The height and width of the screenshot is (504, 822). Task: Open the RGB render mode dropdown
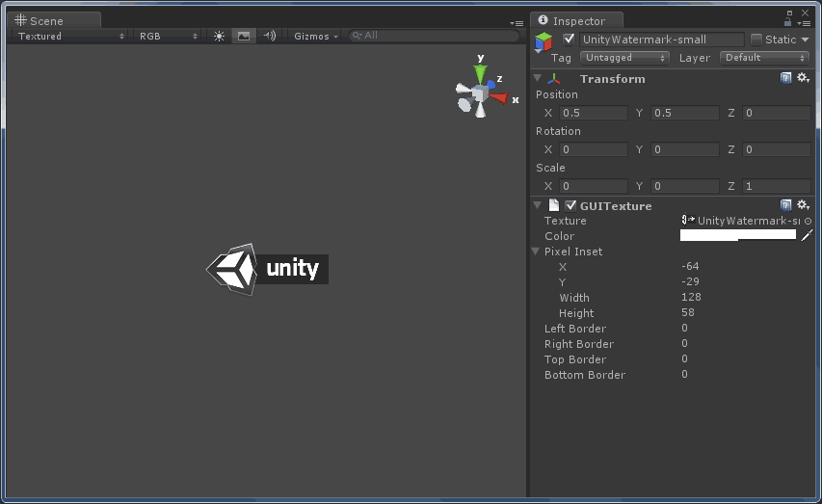tap(168, 37)
